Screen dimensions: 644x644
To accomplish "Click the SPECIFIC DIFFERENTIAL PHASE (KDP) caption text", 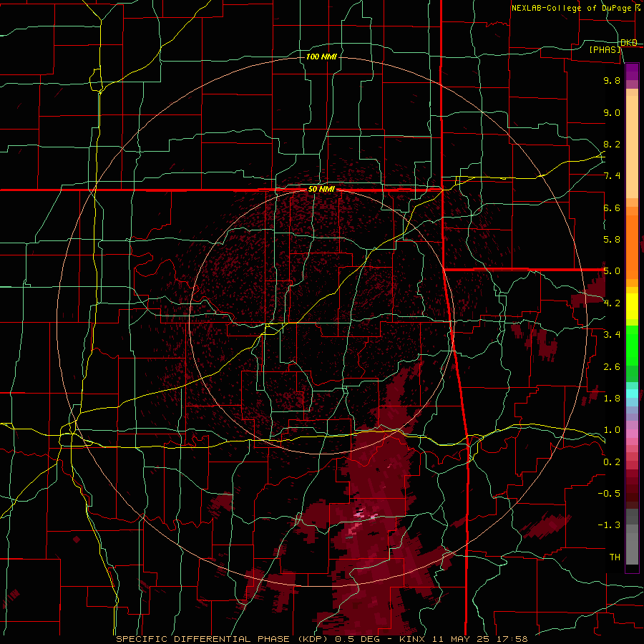I will tap(222, 639).
